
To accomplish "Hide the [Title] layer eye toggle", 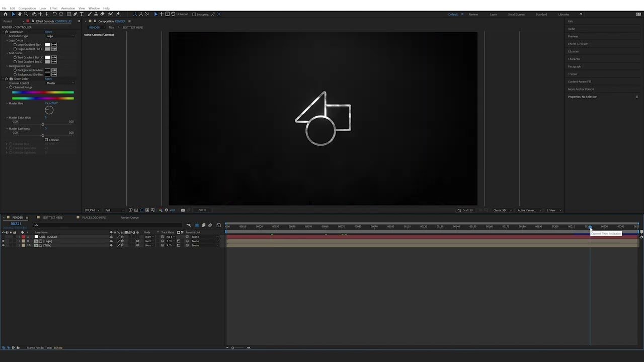I will point(3,245).
